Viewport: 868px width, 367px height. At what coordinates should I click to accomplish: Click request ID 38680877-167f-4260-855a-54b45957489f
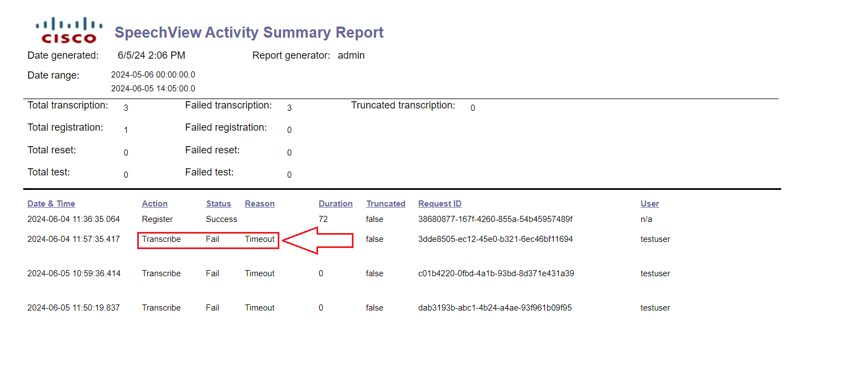(x=495, y=219)
